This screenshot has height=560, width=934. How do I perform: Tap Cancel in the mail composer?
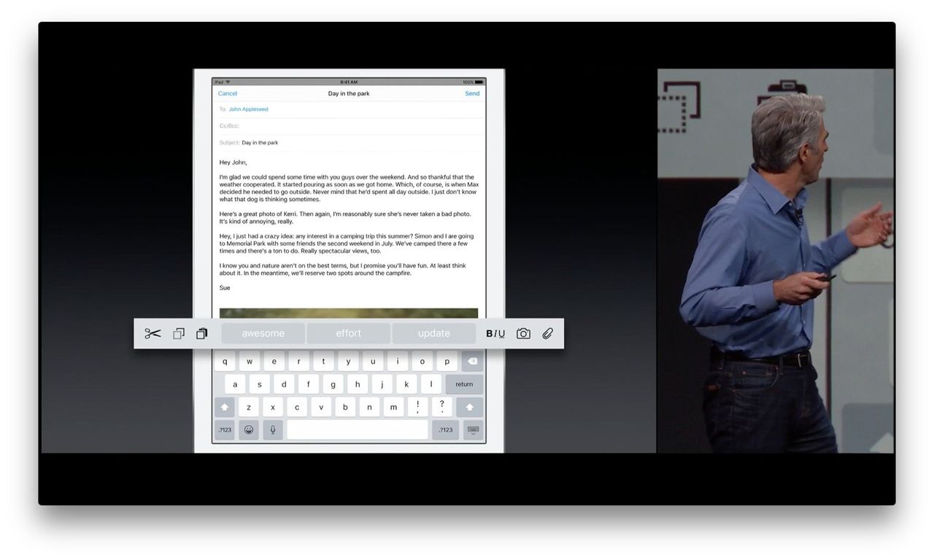pos(228,93)
